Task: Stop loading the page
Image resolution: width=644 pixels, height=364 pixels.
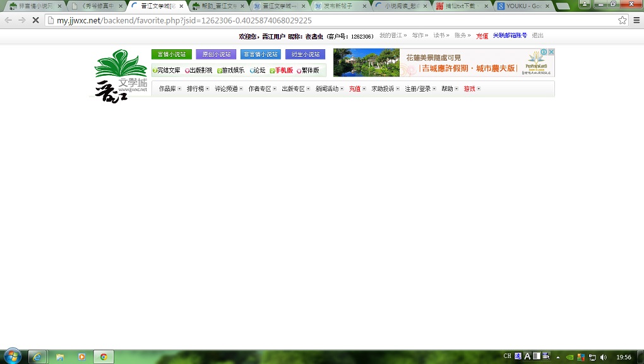Action: [x=35, y=20]
